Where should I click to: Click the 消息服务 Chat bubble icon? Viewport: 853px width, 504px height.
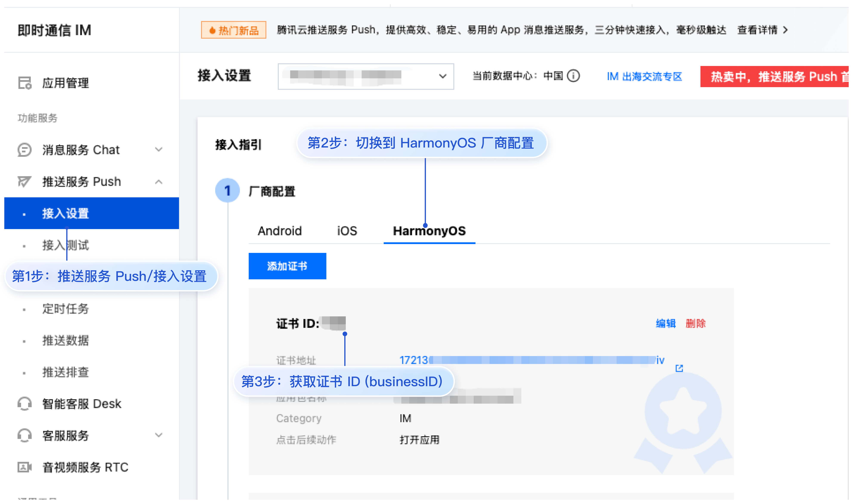25,150
